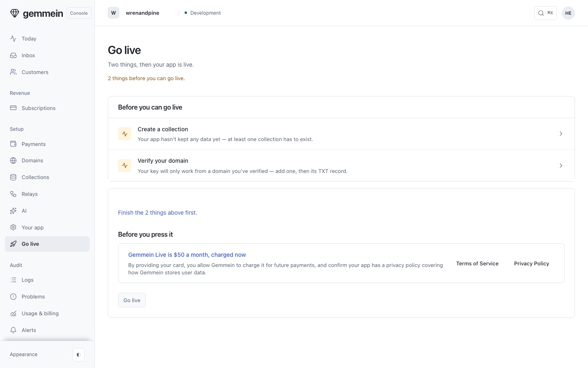Image resolution: width=588 pixels, height=368 pixels.
Task: Open Subscriptions under Revenue
Action: 47,108
